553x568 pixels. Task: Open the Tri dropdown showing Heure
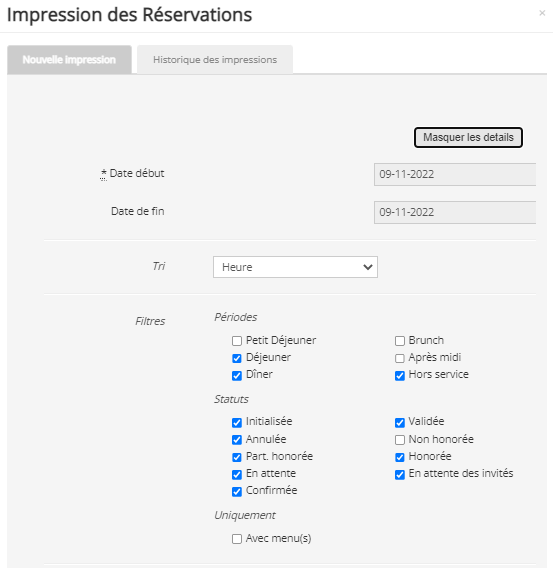tap(295, 267)
